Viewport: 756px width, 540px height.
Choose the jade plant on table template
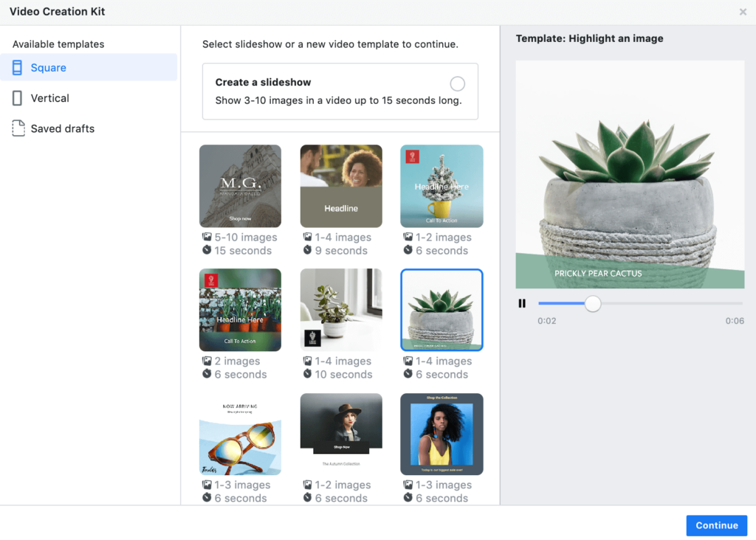341,310
